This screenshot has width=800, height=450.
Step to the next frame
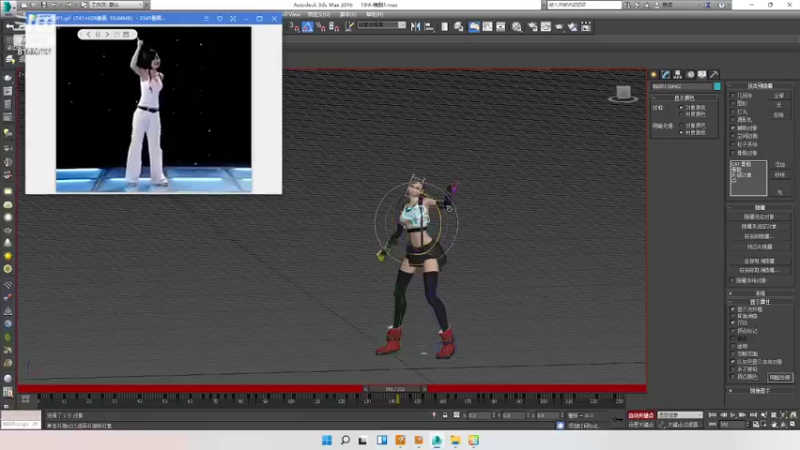click(x=743, y=415)
